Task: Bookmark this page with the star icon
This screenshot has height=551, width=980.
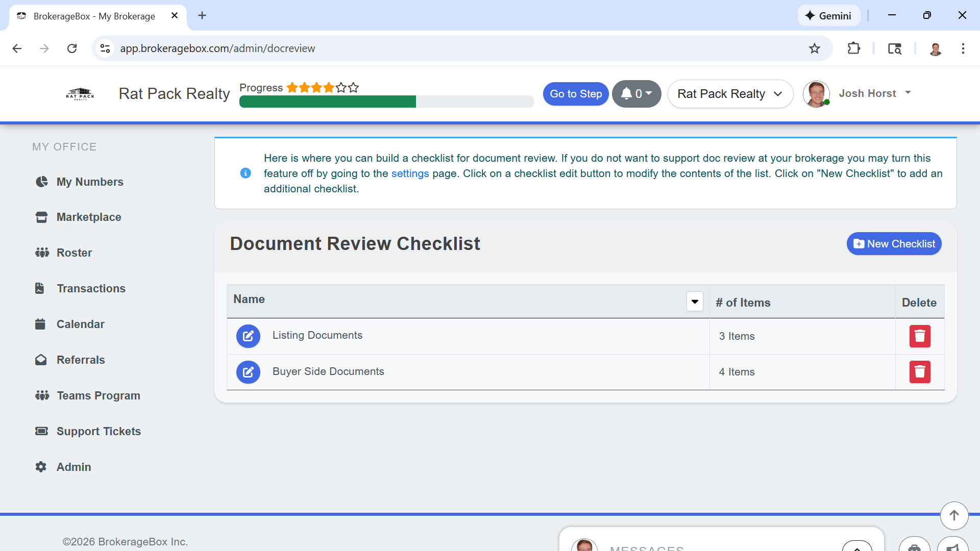Action: [815, 48]
